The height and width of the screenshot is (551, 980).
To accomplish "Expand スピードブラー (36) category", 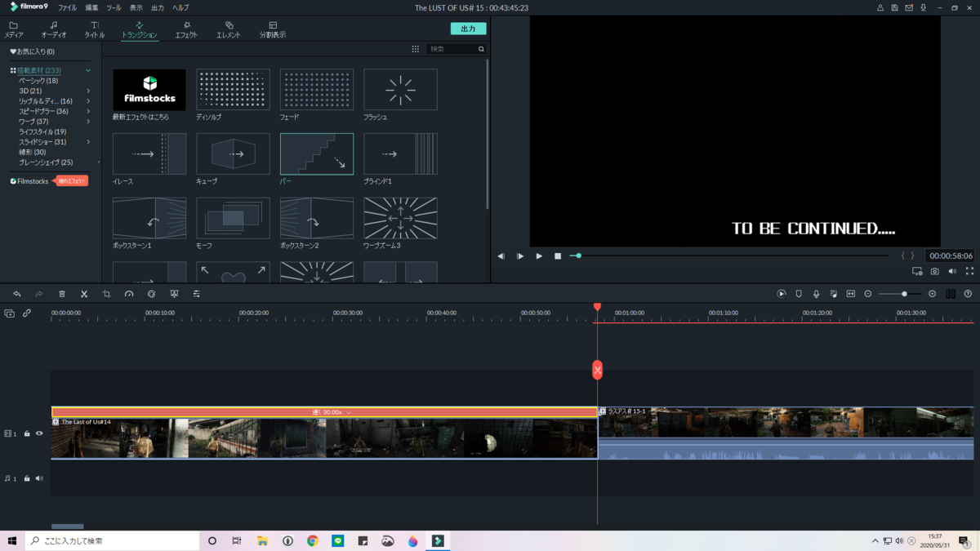I will [x=88, y=111].
